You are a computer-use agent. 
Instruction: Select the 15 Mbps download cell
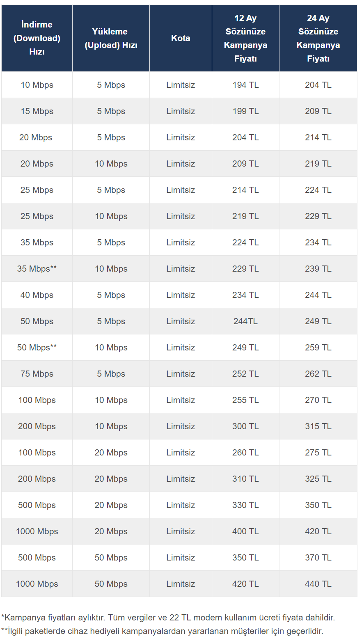pos(37,111)
